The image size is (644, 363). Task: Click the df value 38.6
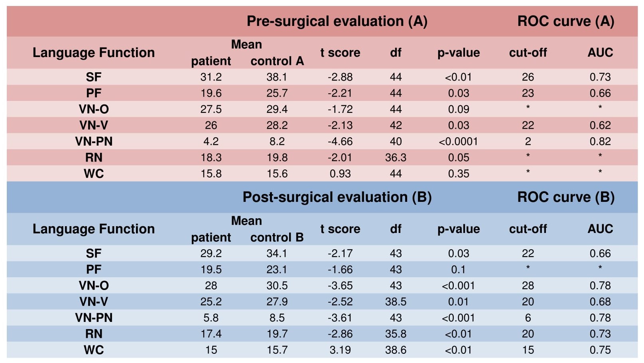[x=396, y=350]
